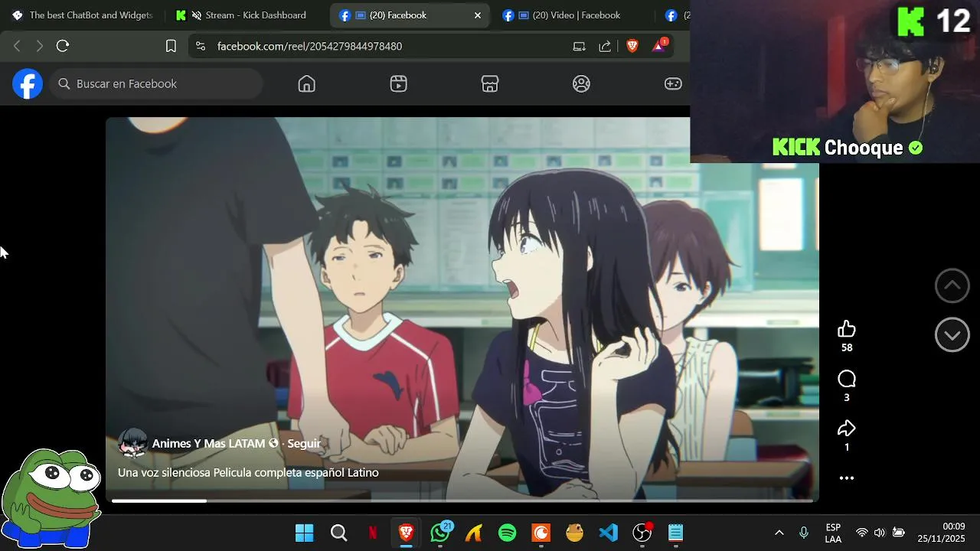980x551 pixels.
Task: Bookmark this page in Brave
Action: click(171, 46)
